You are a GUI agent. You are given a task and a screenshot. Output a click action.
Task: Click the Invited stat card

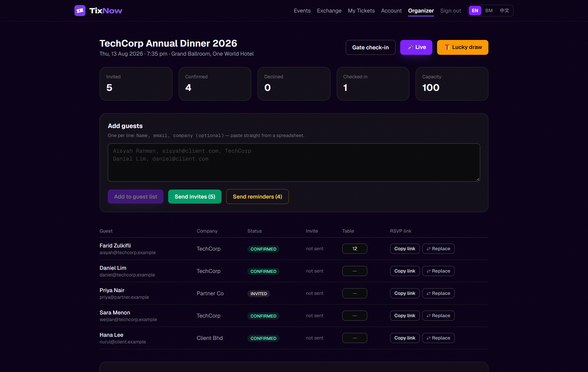click(136, 84)
